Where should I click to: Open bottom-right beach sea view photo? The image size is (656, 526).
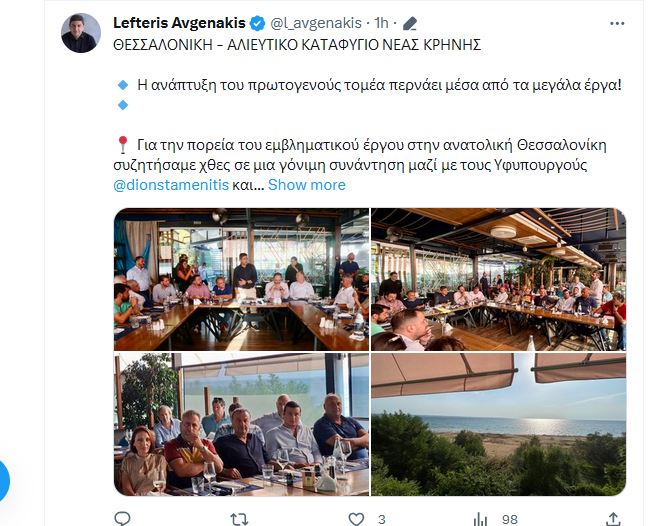tap(499, 424)
